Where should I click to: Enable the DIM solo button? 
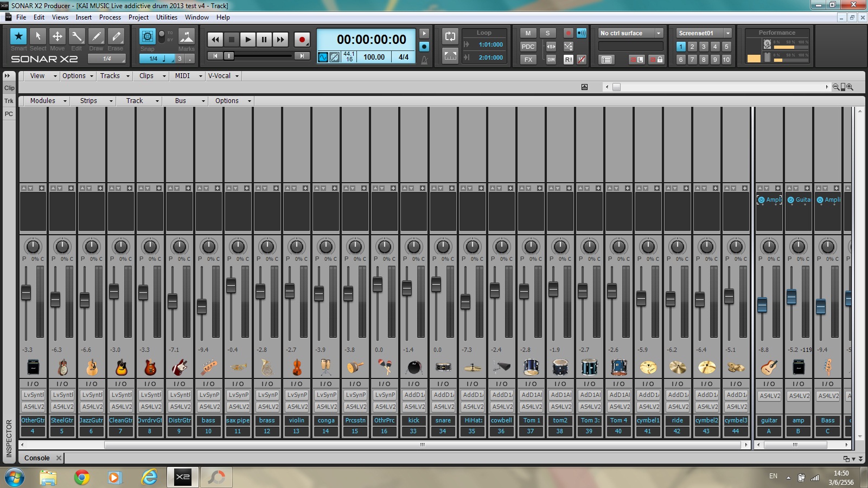tap(550, 60)
